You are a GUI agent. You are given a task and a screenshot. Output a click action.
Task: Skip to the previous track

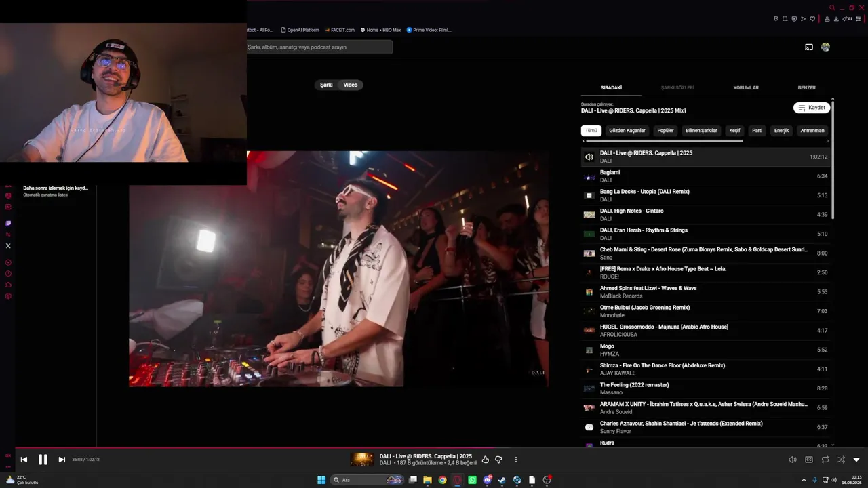coord(24,460)
